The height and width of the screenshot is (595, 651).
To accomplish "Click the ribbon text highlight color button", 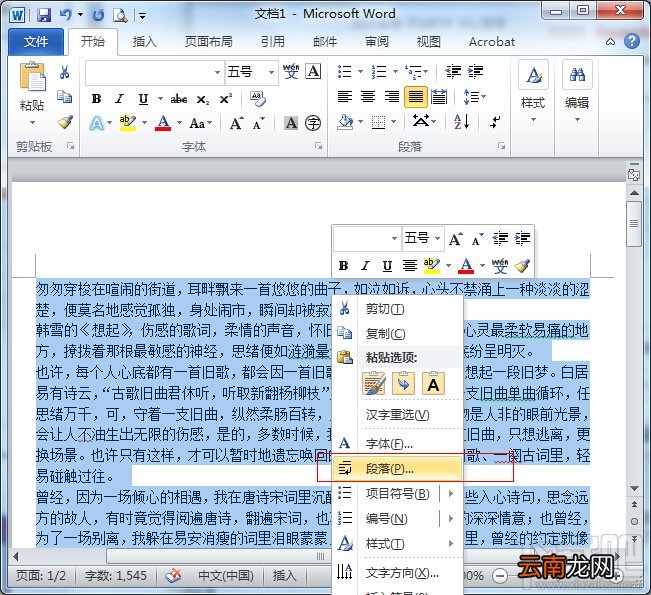I will pyautogui.click(x=127, y=122).
